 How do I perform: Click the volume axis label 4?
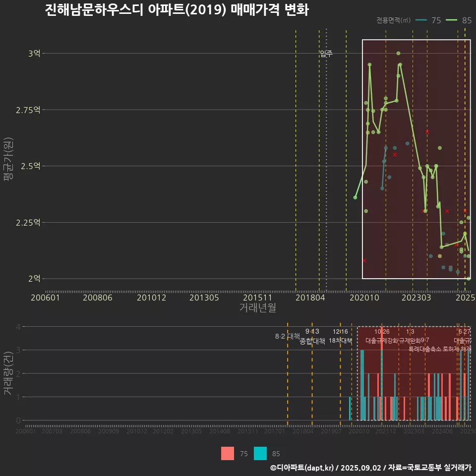pyautogui.click(x=18, y=327)
